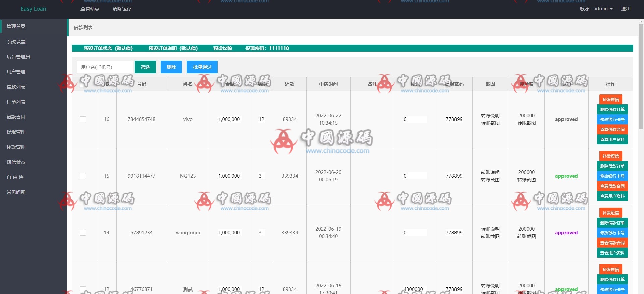This screenshot has width=644, height=294.
Task: Click the 批量通过 batch approve button
Action: [202, 67]
